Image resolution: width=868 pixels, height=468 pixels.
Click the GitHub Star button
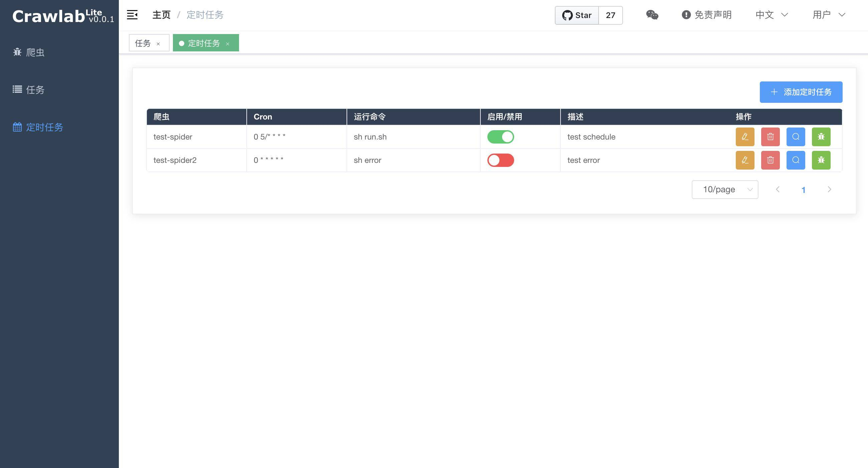pos(577,15)
